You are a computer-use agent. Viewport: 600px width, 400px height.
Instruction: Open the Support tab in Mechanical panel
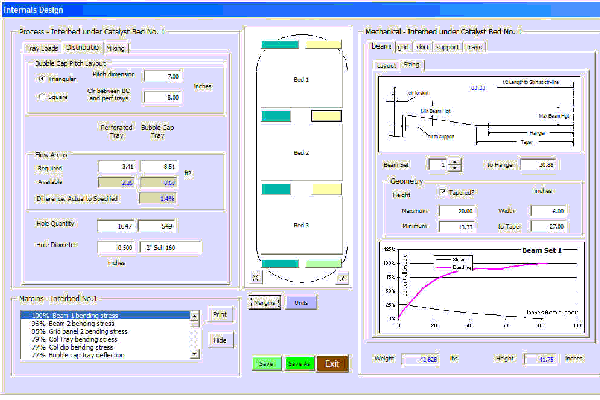(446, 46)
